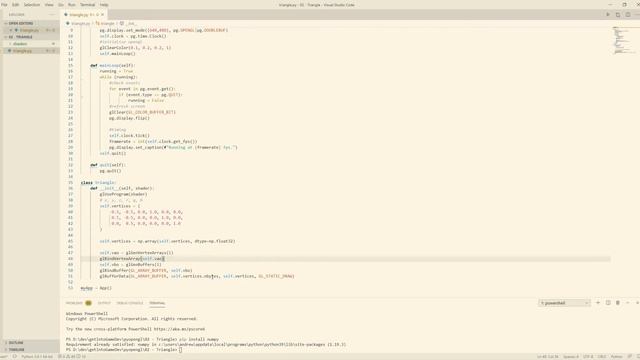Open the Terminal menu
This screenshot has width=640, height=360.
pyautogui.click(x=87, y=4)
